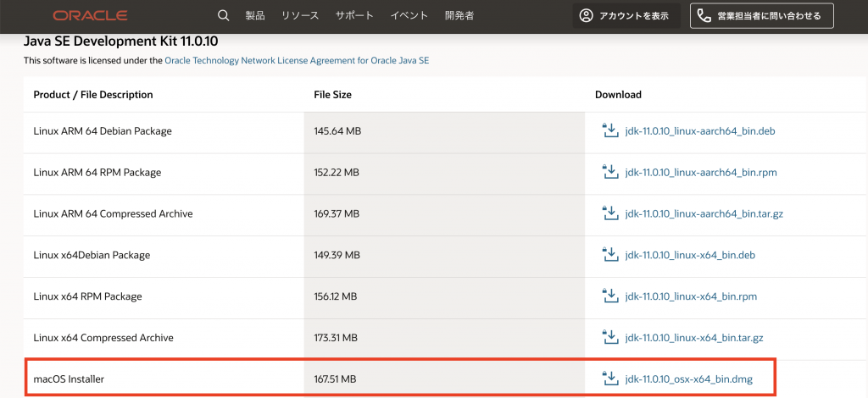Open the イベント menu
868x398 pixels.
[409, 15]
